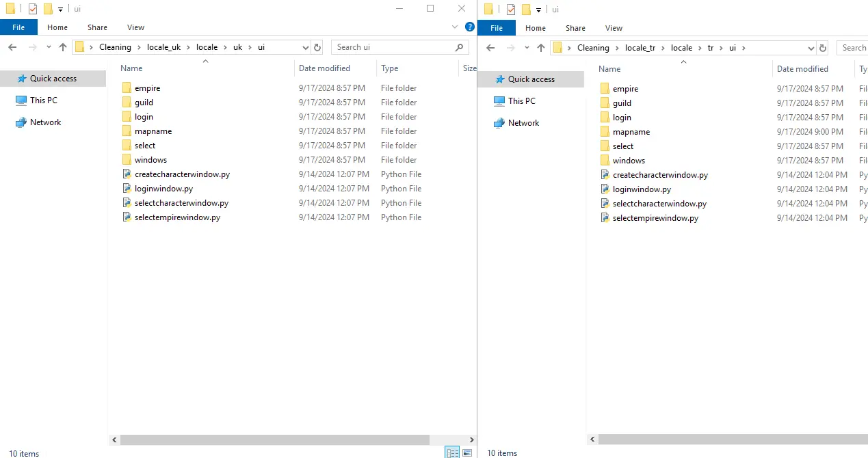Open recent locations dropdown in locale_tr window
Viewport: 868px width, 458px height.
(527, 48)
